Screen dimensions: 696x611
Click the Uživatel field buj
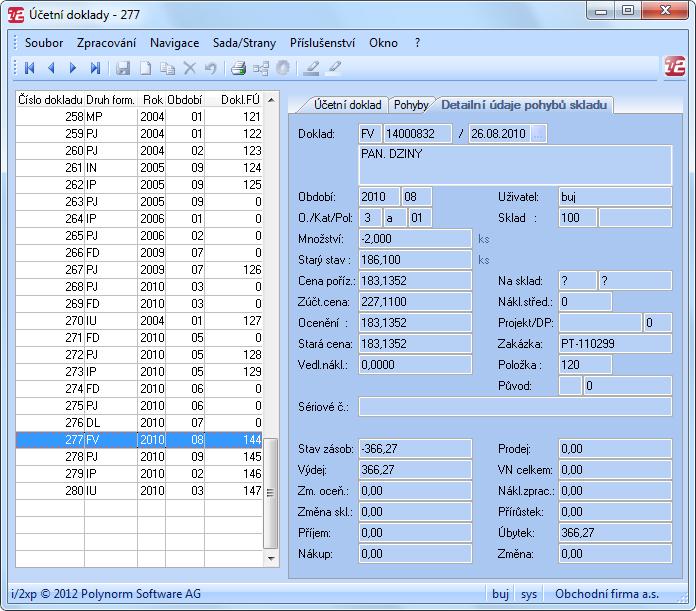[x=615, y=197]
